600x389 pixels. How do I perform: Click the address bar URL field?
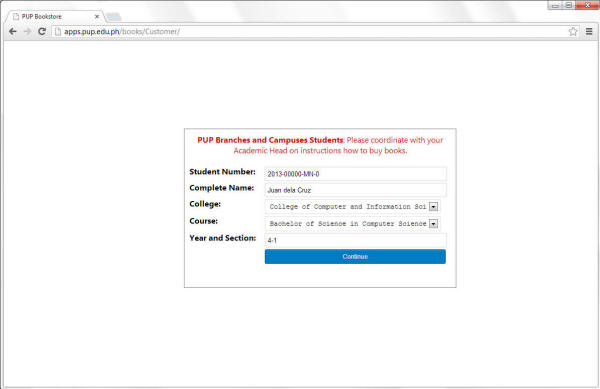[x=310, y=31]
